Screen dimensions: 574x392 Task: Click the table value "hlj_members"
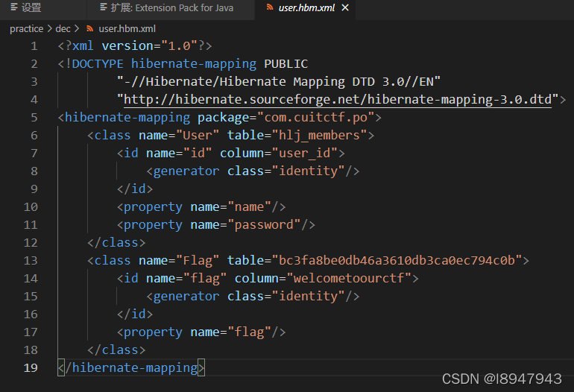pos(319,136)
